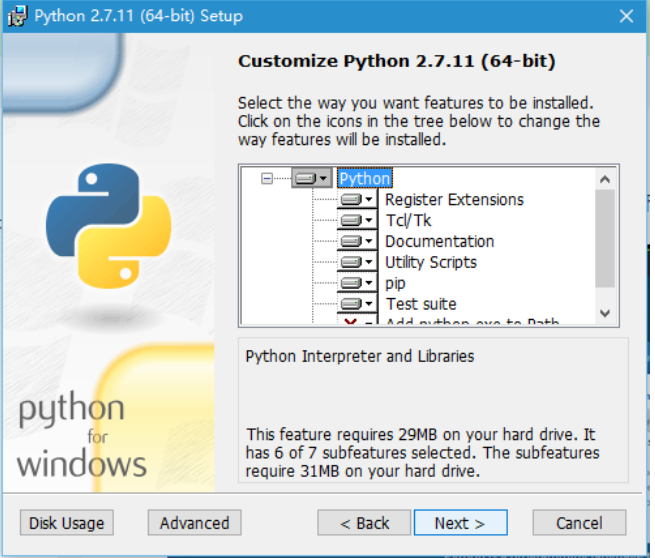
Task: Proceed with the Next > button
Action: click(x=461, y=522)
